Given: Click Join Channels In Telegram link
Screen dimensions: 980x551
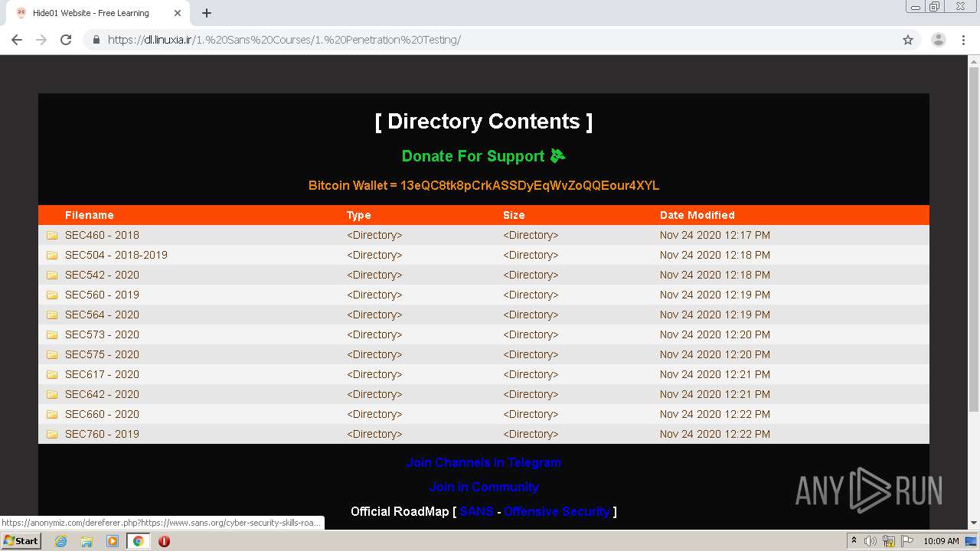Looking at the screenshot, I should 484,462.
